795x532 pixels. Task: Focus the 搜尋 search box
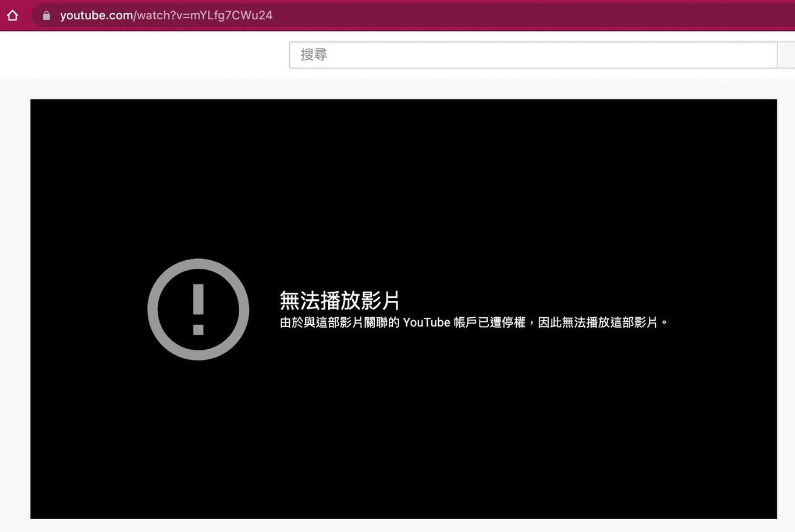[x=533, y=55]
